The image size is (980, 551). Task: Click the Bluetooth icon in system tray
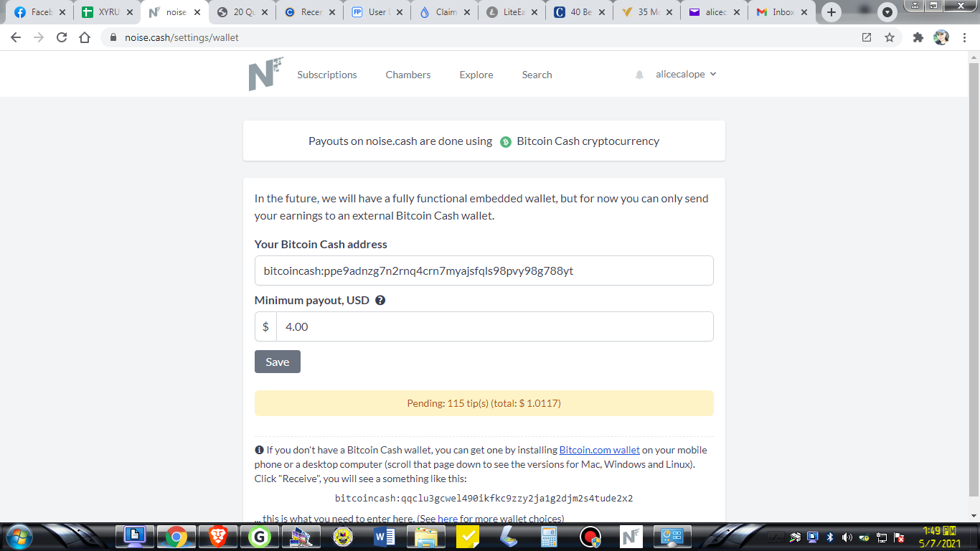click(x=830, y=537)
